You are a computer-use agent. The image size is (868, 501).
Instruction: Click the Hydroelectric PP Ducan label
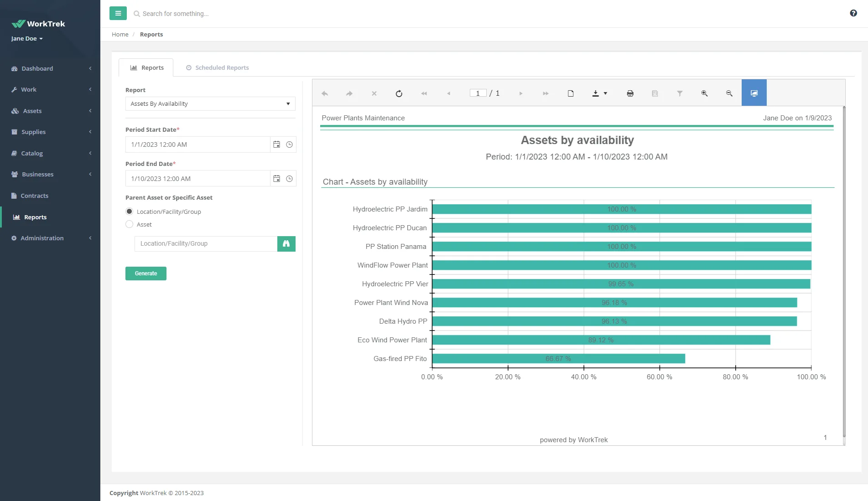390,228
